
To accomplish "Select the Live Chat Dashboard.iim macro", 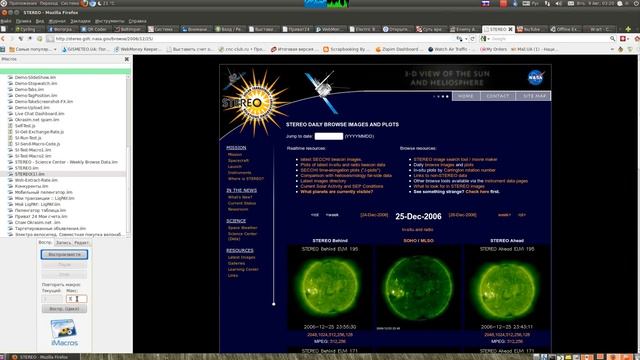I will point(39,114).
